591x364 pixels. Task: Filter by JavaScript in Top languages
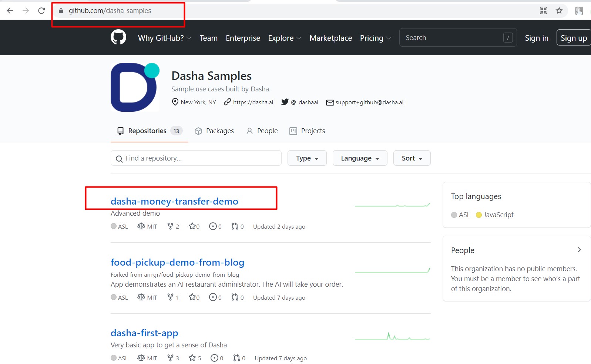pyautogui.click(x=495, y=215)
